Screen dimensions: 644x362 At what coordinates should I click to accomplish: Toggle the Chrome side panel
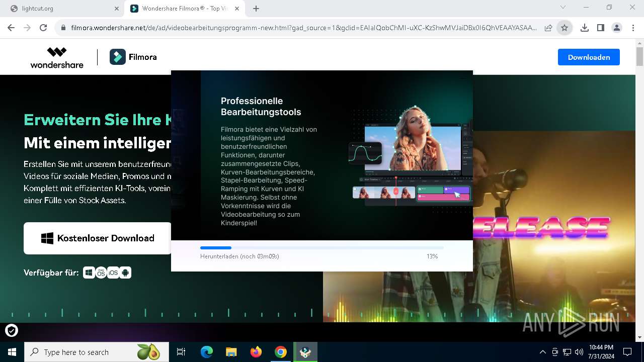coord(601,28)
